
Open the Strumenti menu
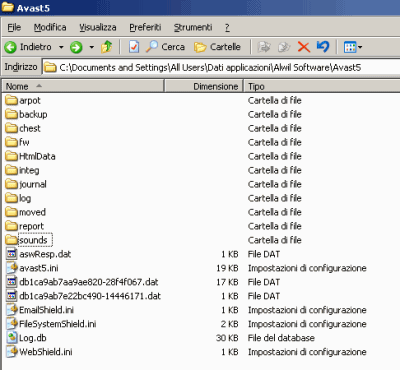pos(193,27)
